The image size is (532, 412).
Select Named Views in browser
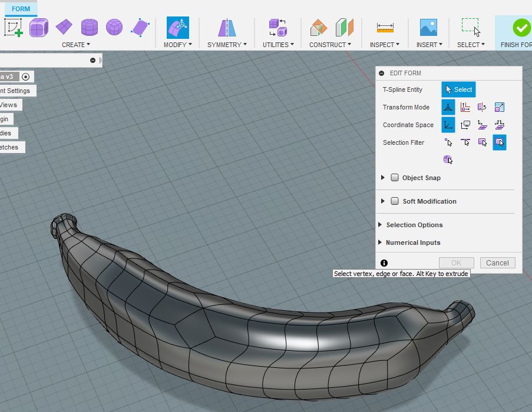click(8, 105)
